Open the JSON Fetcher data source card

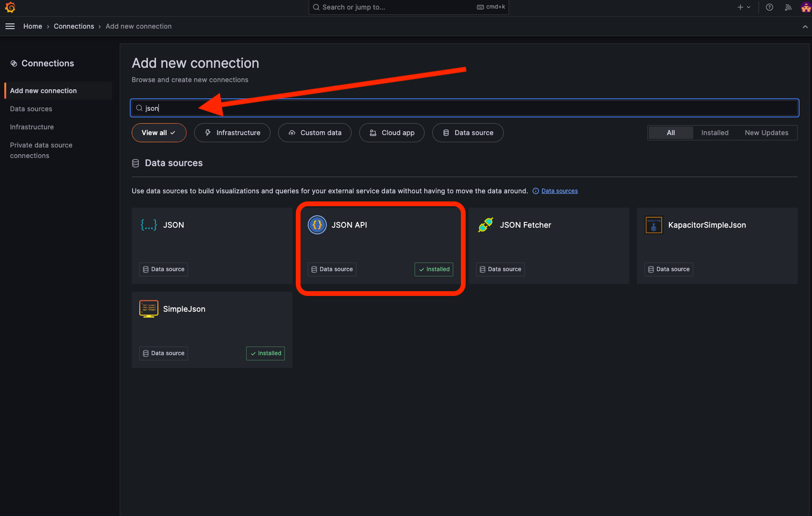point(549,246)
